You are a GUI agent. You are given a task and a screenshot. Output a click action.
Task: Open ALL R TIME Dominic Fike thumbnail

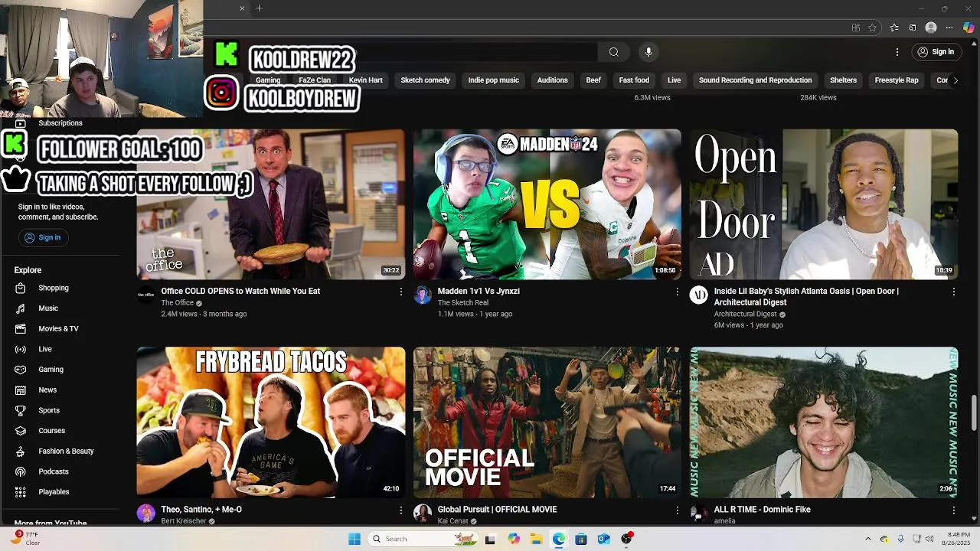824,422
